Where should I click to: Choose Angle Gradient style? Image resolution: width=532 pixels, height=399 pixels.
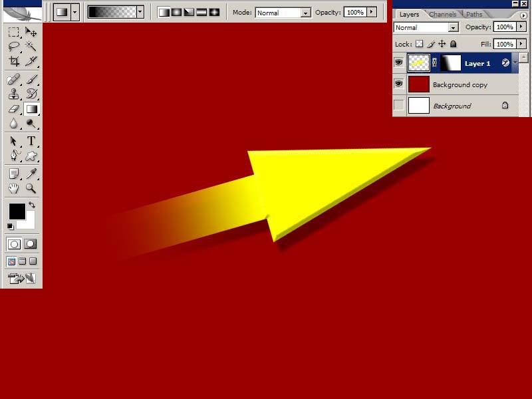189,13
